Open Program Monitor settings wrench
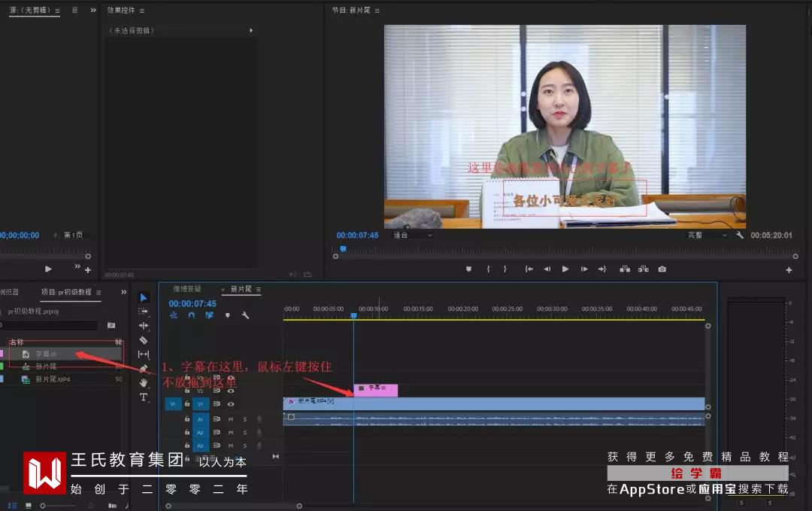The image size is (812, 511). [740, 235]
